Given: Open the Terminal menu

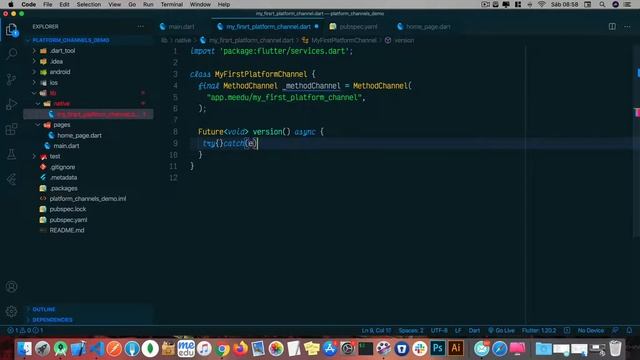Looking at the screenshot, I should click(171, 4).
